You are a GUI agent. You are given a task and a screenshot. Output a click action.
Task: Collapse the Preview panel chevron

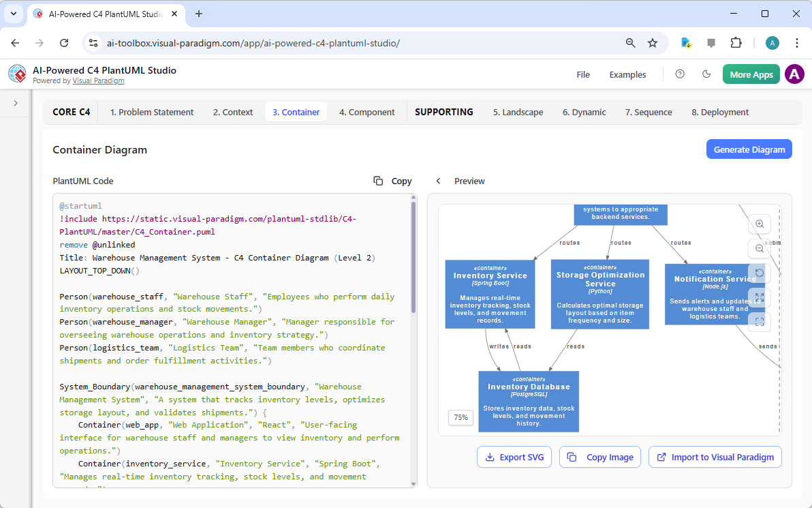[438, 181]
